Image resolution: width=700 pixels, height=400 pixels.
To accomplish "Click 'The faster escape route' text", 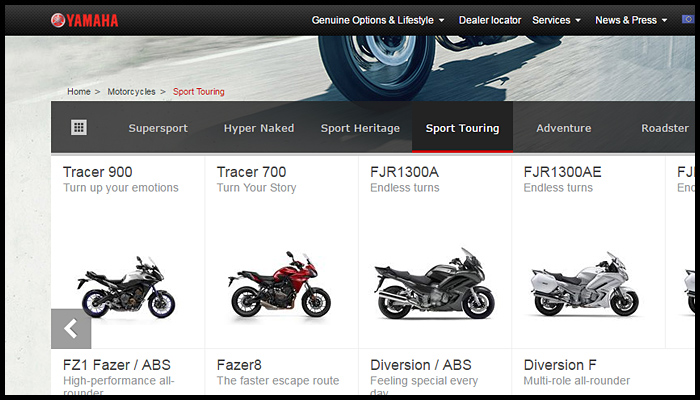I will [x=278, y=381].
